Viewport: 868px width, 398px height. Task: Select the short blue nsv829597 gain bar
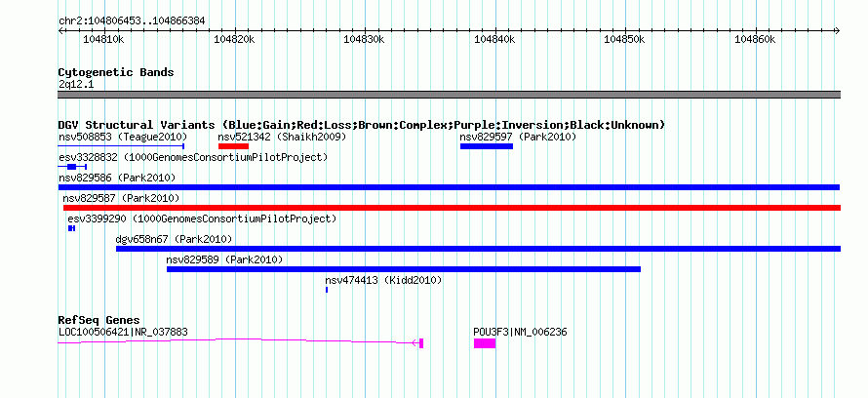[487, 146]
